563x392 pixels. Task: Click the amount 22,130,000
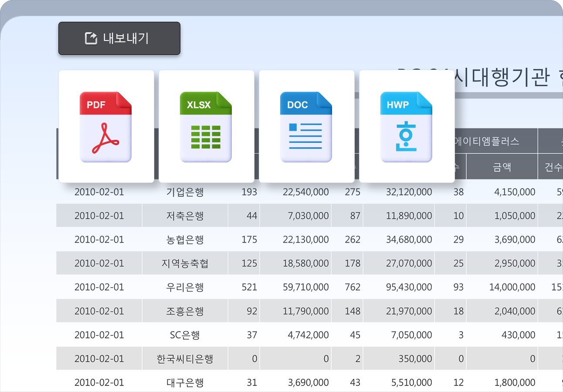pos(305,240)
